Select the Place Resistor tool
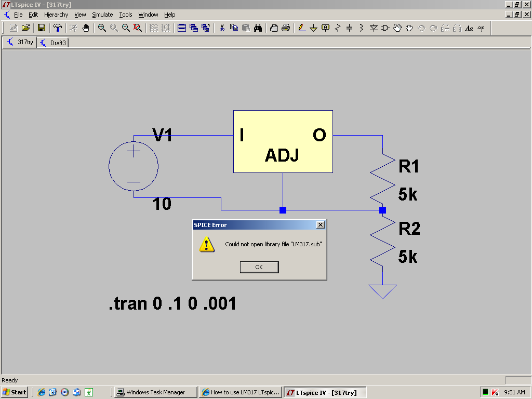Viewport: 532px width, 399px height. (338, 28)
